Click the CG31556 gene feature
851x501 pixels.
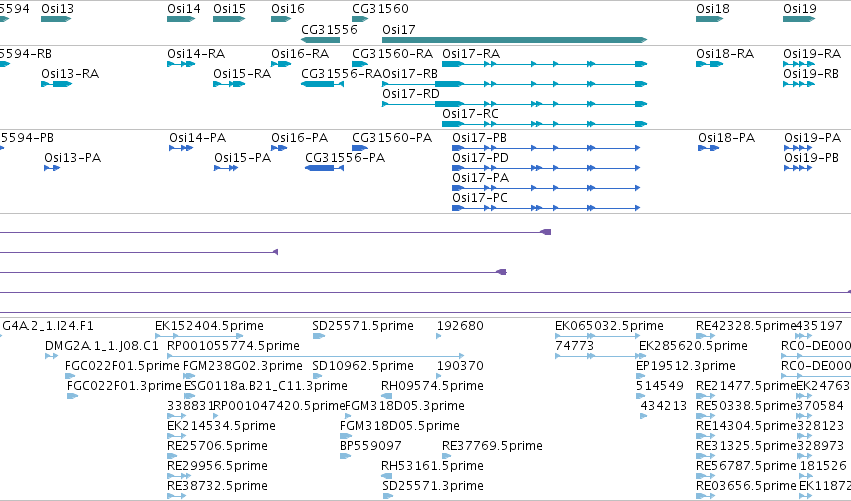pyautogui.click(x=320, y=40)
